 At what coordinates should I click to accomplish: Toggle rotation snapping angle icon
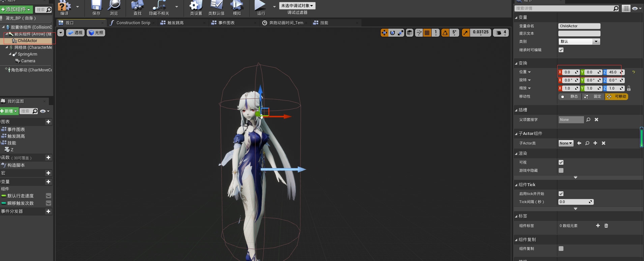pos(445,33)
